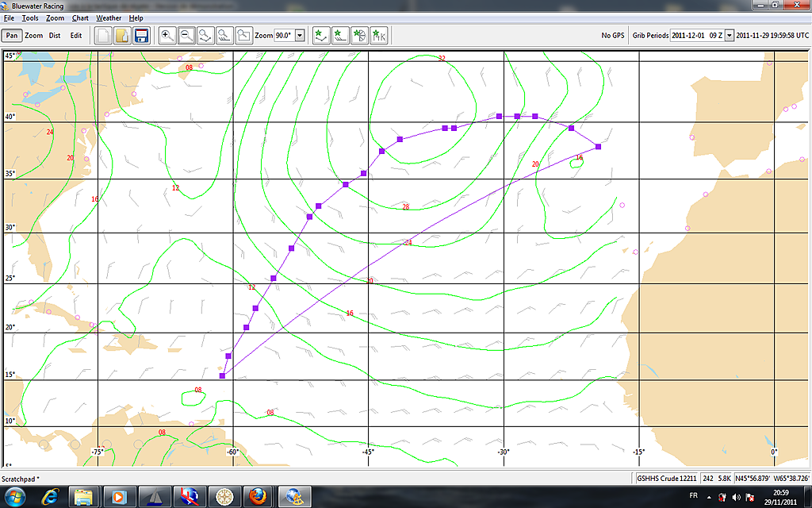This screenshot has width=812, height=508.
Task: Select the route waypoint at the southwest end
Action: (x=223, y=375)
